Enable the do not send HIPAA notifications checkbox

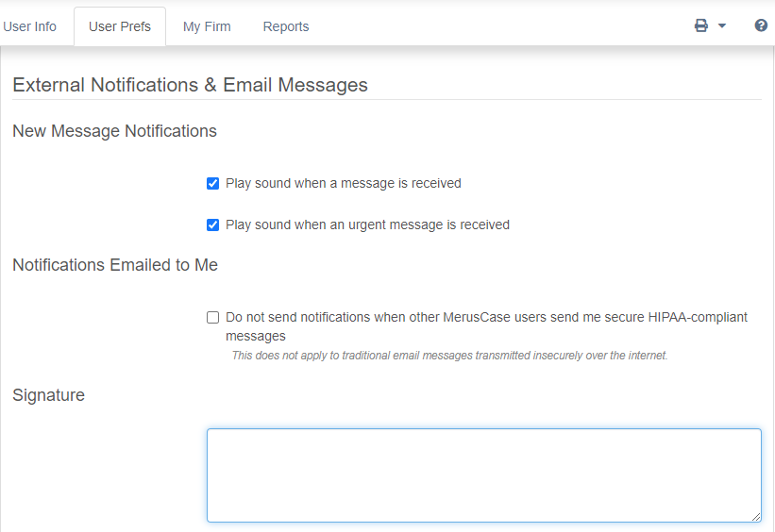click(212, 317)
